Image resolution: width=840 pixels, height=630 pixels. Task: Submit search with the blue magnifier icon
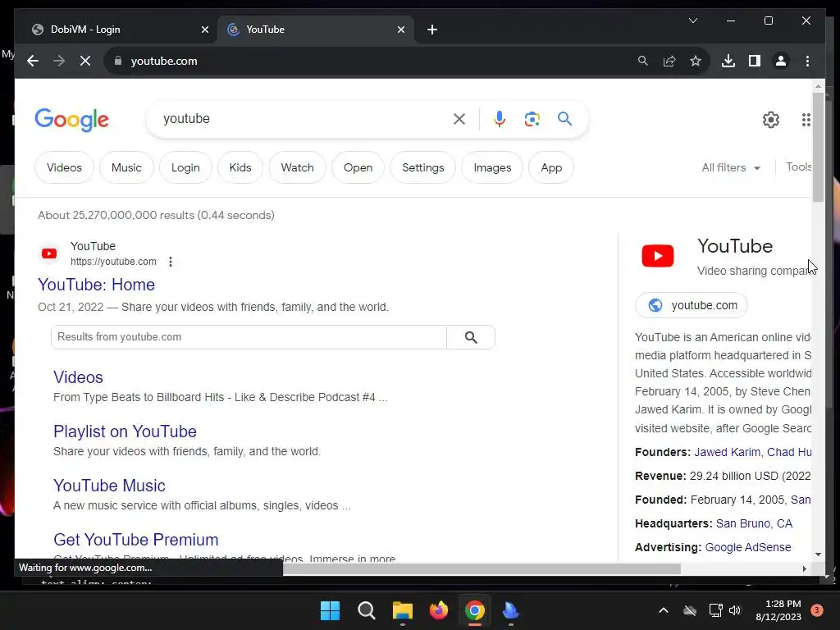pyautogui.click(x=564, y=118)
